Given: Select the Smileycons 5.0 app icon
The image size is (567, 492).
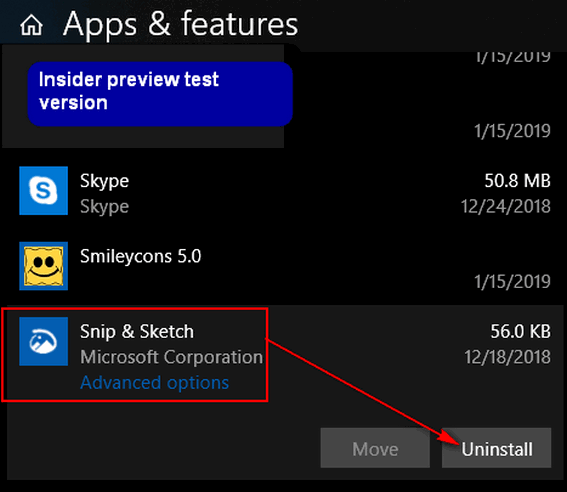Looking at the screenshot, I should pyautogui.click(x=43, y=266).
